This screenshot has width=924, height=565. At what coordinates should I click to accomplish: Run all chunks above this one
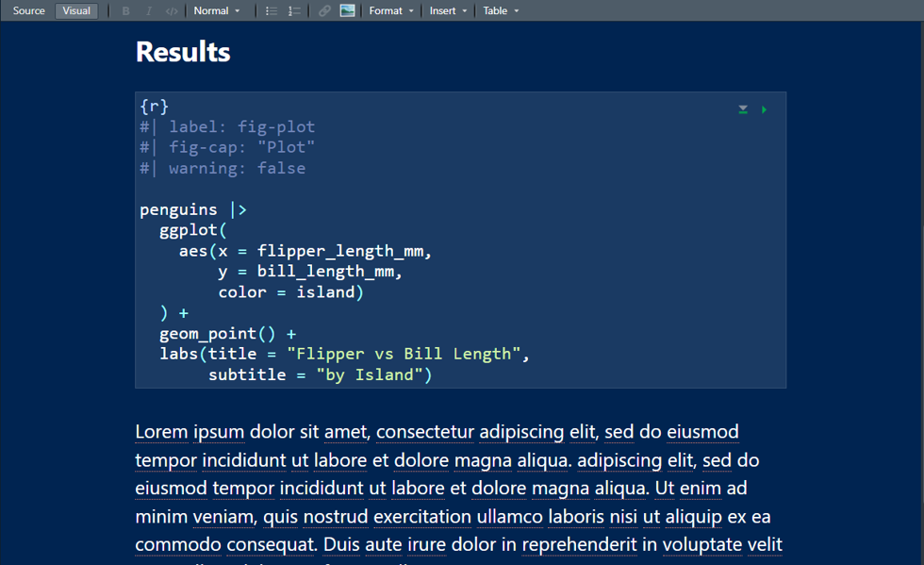743,110
